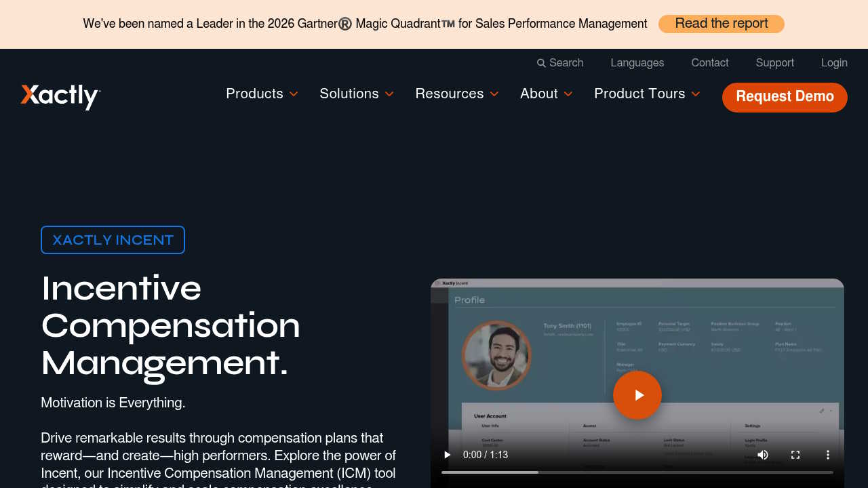Seek on the video progress bar

click(x=637, y=472)
